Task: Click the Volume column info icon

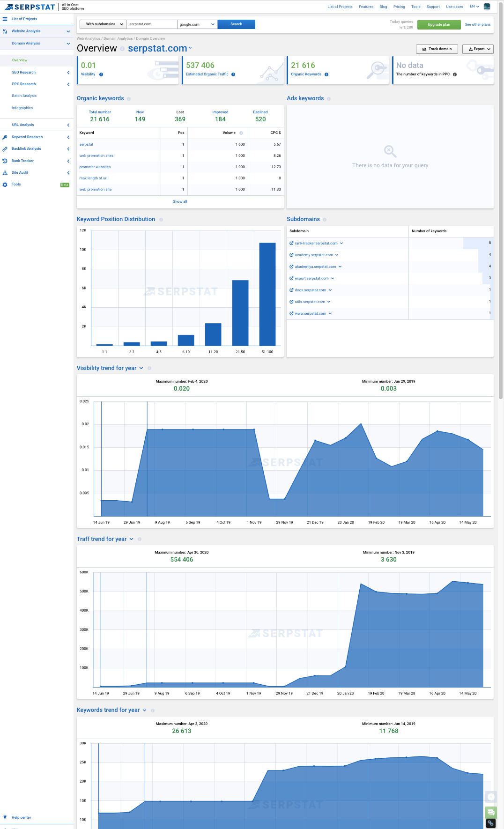Action: point(241,133)
